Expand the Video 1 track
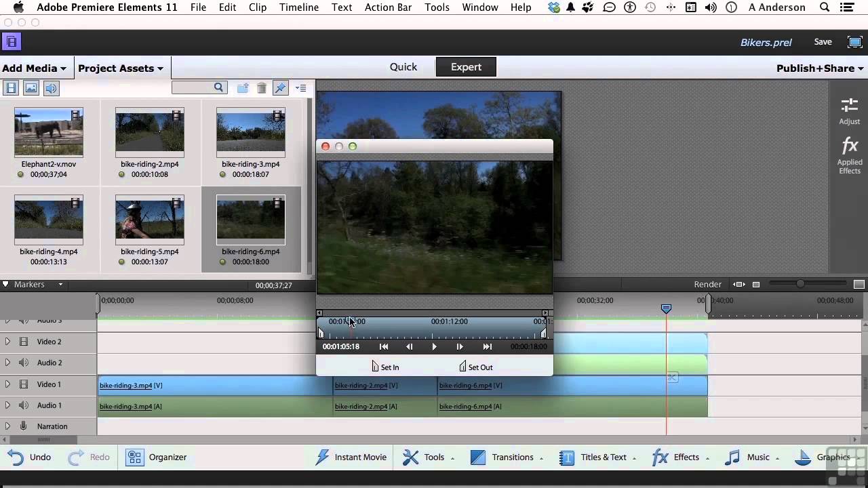Image resolution: width=868 pixels, height=488 pixels. (7, 384)
